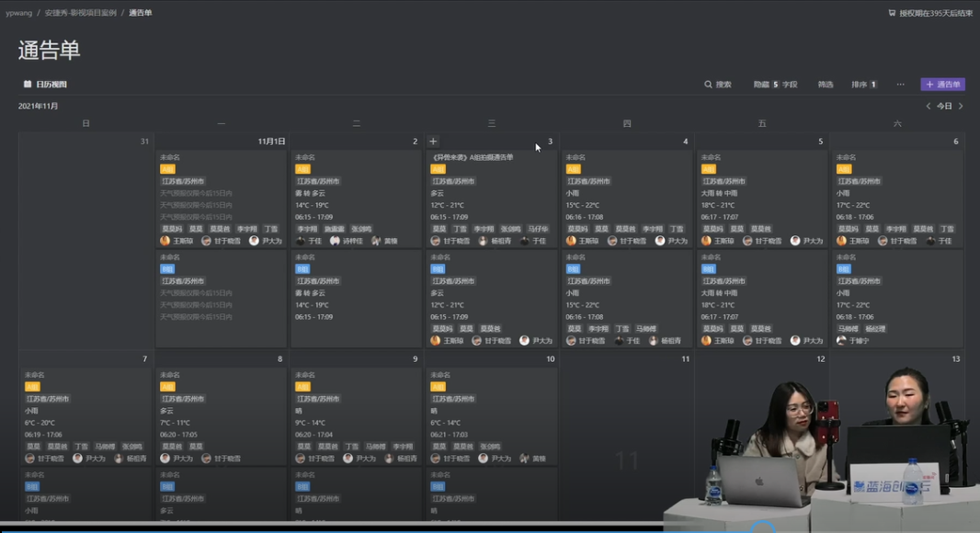Click 6°C - 20°C in November 7 A组 card
Image resolution: width=980 pixels, height=533 pixels.
40,423
